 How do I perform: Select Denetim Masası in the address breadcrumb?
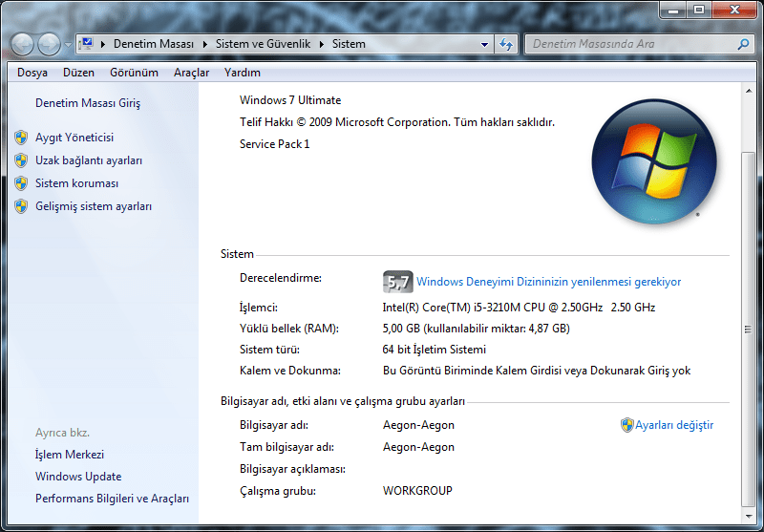pyautogui.click(x=154, y=44)
